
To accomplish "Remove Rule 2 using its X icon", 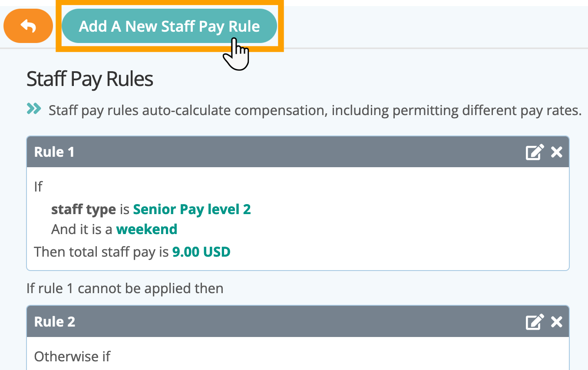I will pyautogui.click(x=556, y=322).
